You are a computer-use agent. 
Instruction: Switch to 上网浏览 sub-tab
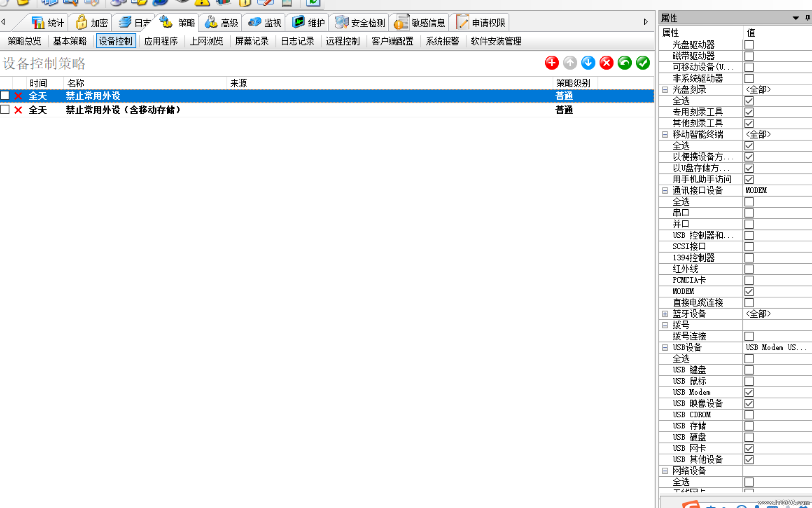pos(207,41)
